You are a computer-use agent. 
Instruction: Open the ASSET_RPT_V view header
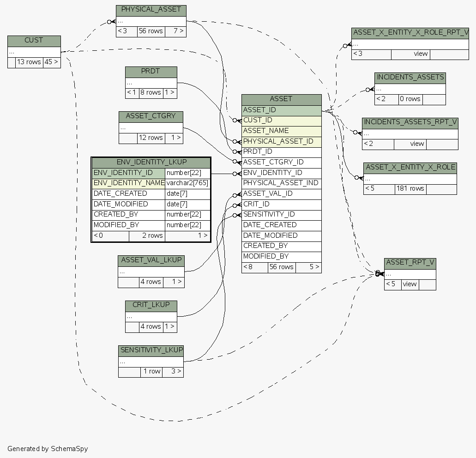410,263
